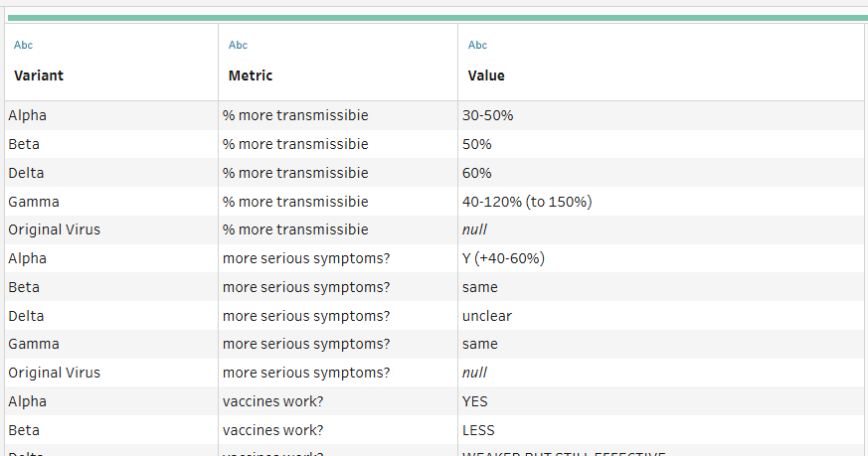Select the 'unclear' value cell
Viewport: 868px width, 456px height.
point(486,316)
